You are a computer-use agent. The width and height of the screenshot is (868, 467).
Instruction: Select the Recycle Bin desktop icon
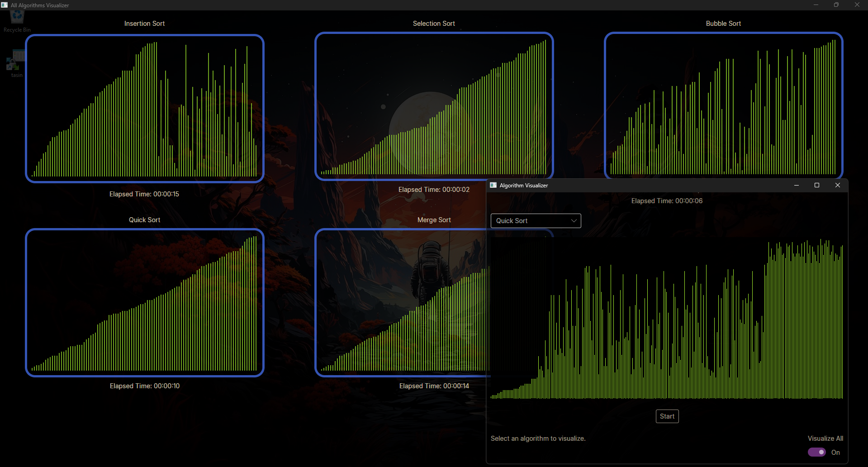coord(17,21)
